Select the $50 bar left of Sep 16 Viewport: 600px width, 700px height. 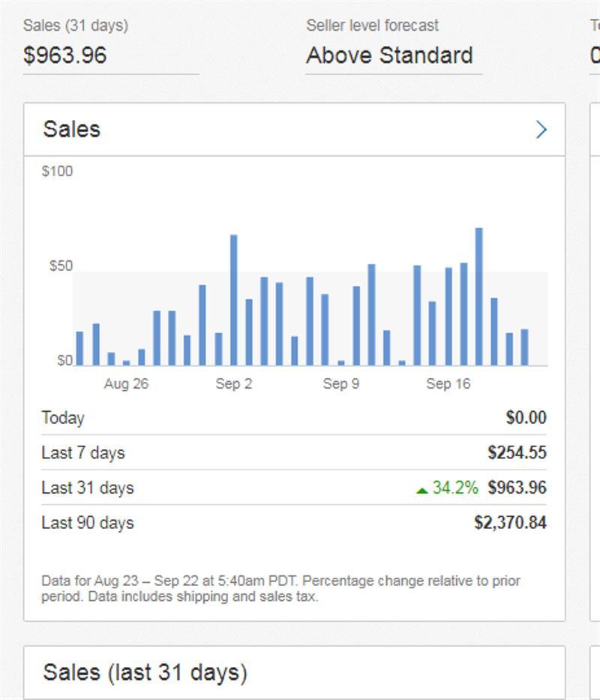coord(415,315)
